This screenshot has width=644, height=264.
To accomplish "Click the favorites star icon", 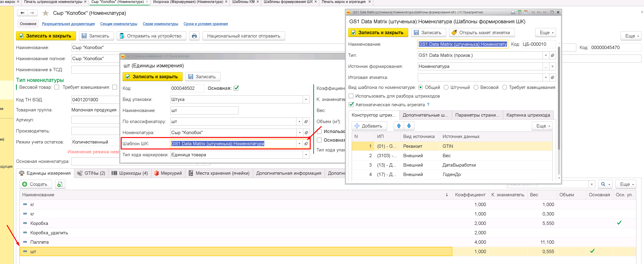I will click(x=45, y=13).
